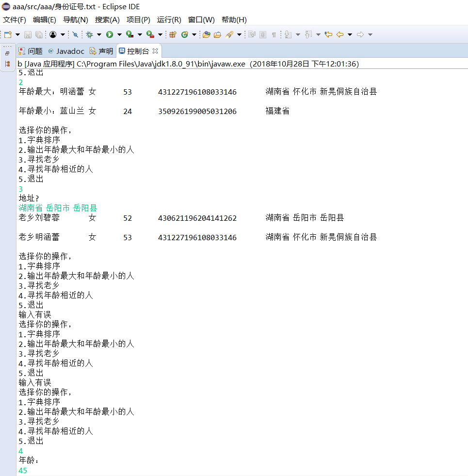Image resolution: width=468 pixels, height=476 pixels.
Task: Open the New wizard dropdown arrow
Action: (17, 34)
